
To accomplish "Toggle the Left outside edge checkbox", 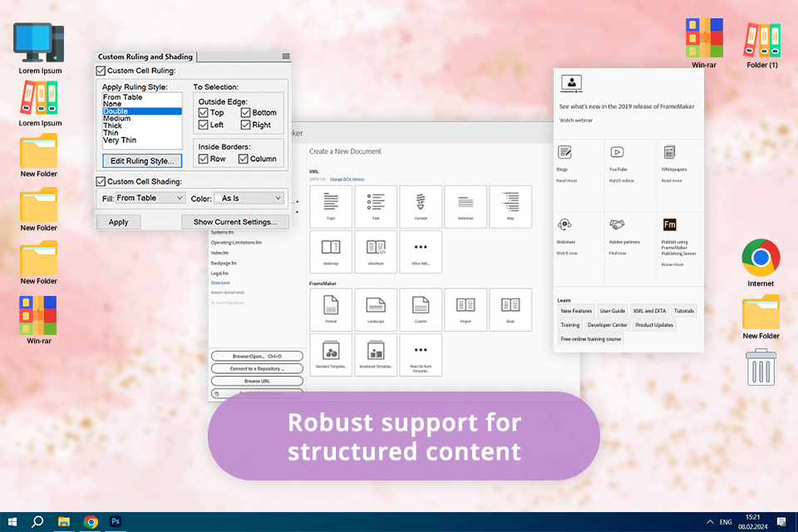I will pyautogui.click(x=203, y=125).
